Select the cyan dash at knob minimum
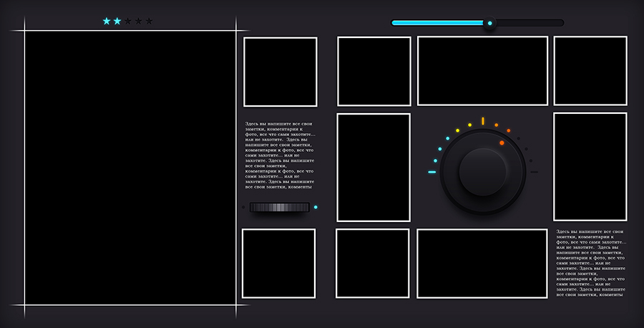644x328 pixels. 431,172
